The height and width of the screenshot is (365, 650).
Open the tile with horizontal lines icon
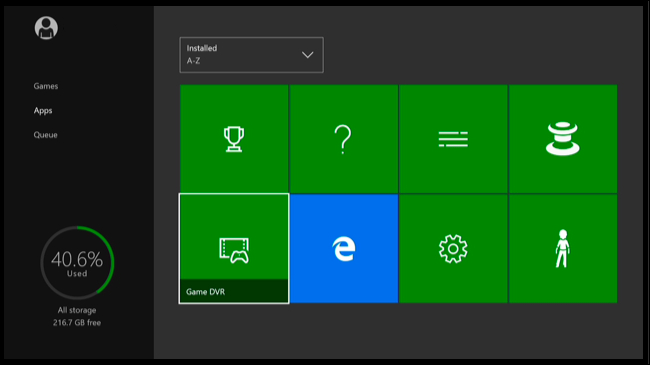tap(453, 139)
